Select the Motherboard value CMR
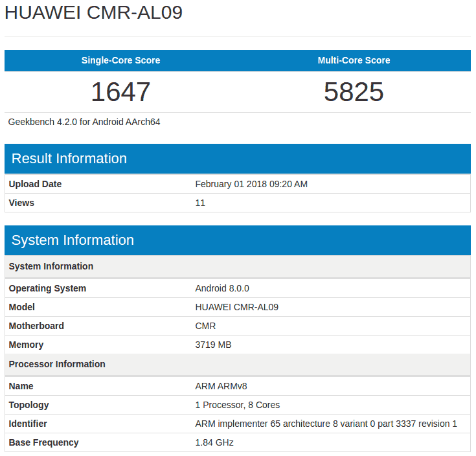 205,326
